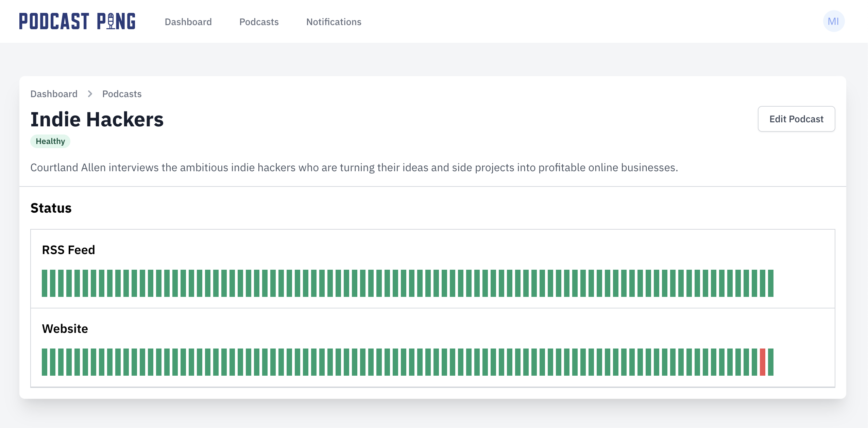Go to Dashboard breadcrumb link
868x428 pixels.
coord(54,94)
